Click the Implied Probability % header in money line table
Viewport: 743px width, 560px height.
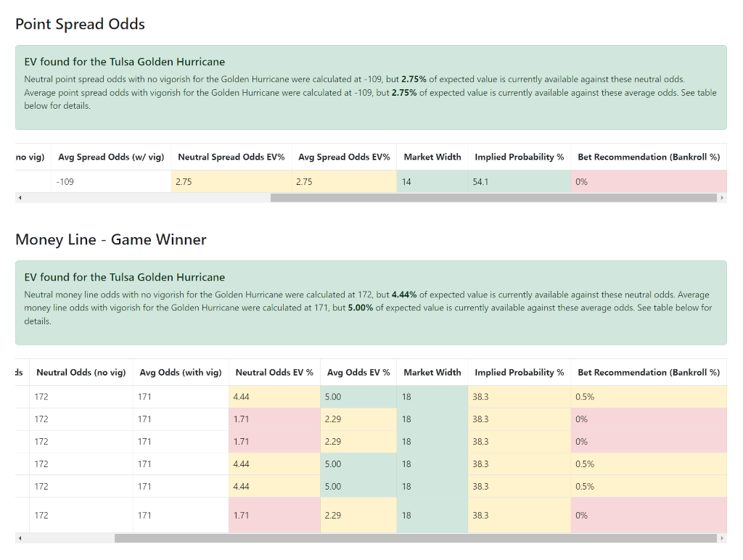519,372
